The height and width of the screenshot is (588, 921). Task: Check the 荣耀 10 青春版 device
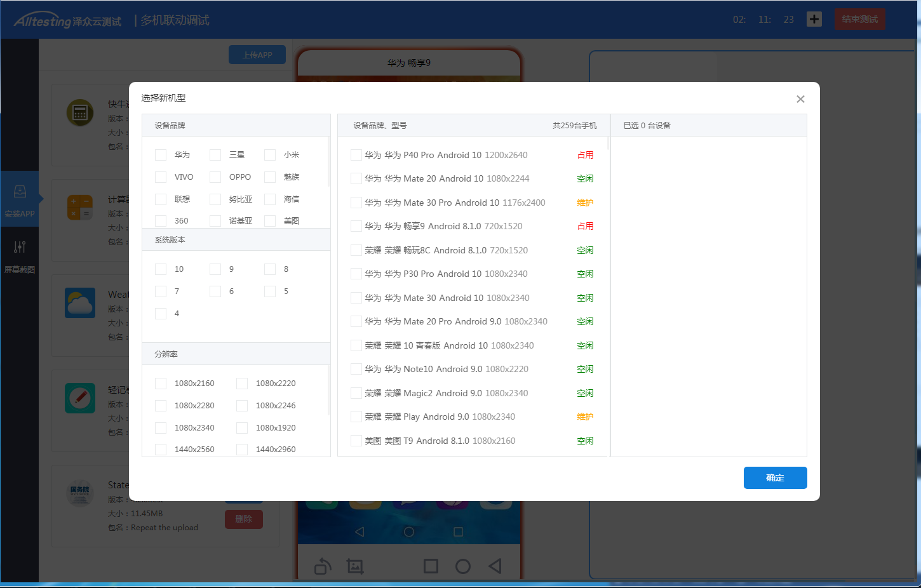pos(356,346)
